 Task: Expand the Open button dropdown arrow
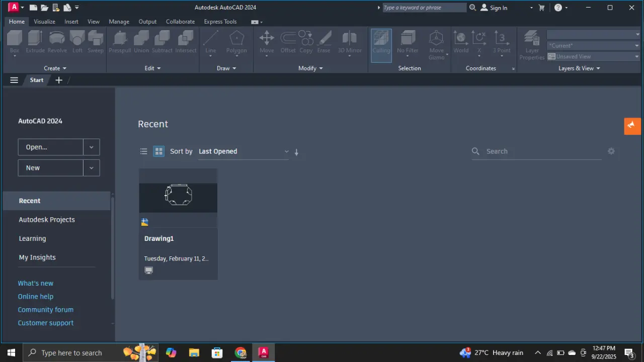(91, 147)
